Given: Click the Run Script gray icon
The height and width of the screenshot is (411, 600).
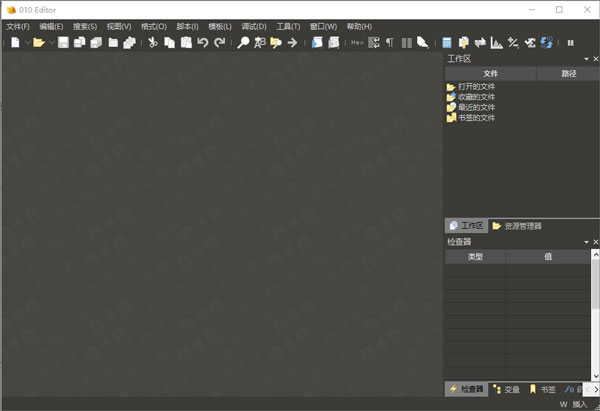Looking at the screenshot, I should coord(334,42).
